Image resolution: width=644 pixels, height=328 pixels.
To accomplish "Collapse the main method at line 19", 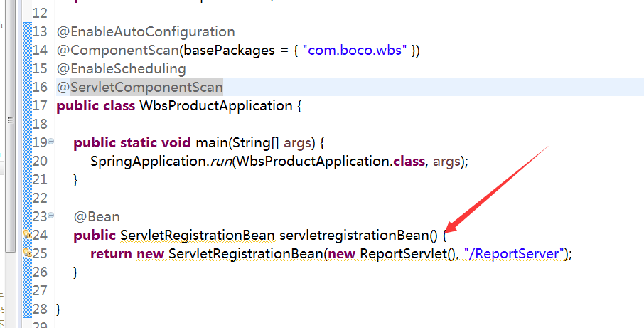I will click(x=50, y=142).
